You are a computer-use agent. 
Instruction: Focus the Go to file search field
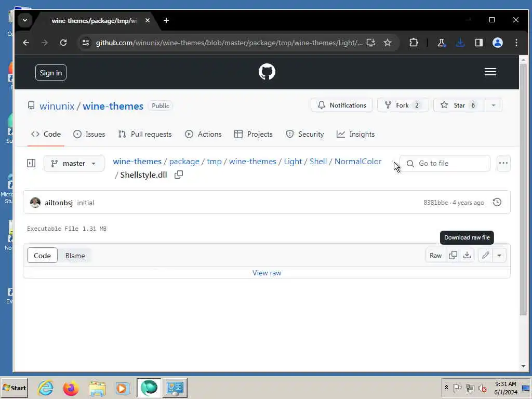click(x=445, y=163)
